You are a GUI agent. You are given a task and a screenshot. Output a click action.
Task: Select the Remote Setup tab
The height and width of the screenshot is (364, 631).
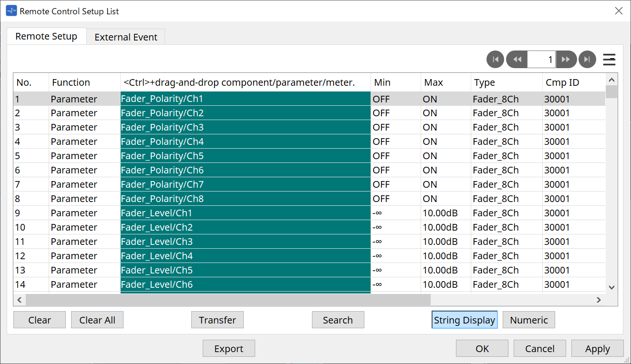pos(46,37)
